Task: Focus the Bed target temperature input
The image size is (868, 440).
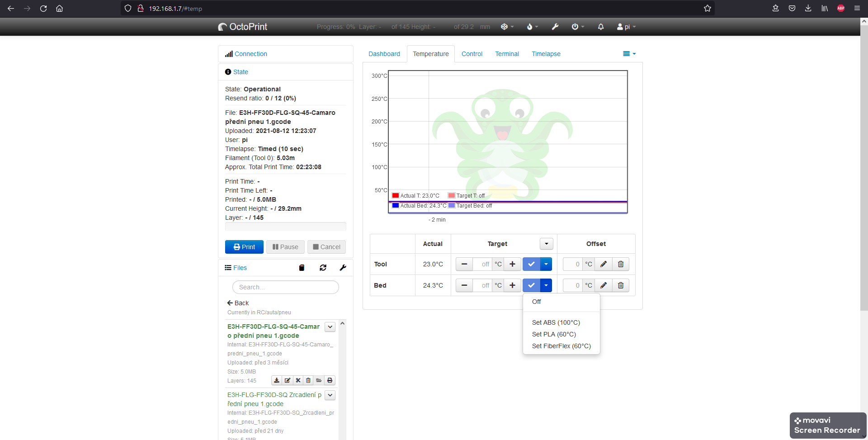Action: tap(482, 285)
